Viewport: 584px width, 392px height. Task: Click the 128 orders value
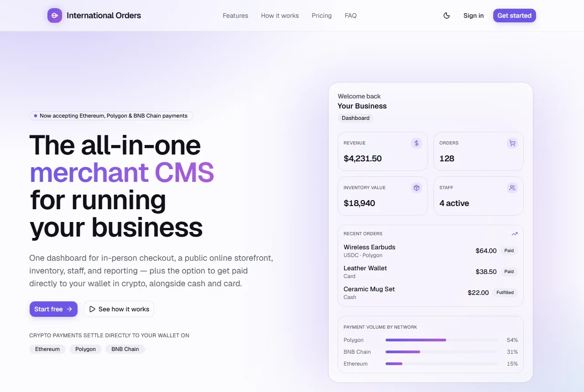pos(447,159)
